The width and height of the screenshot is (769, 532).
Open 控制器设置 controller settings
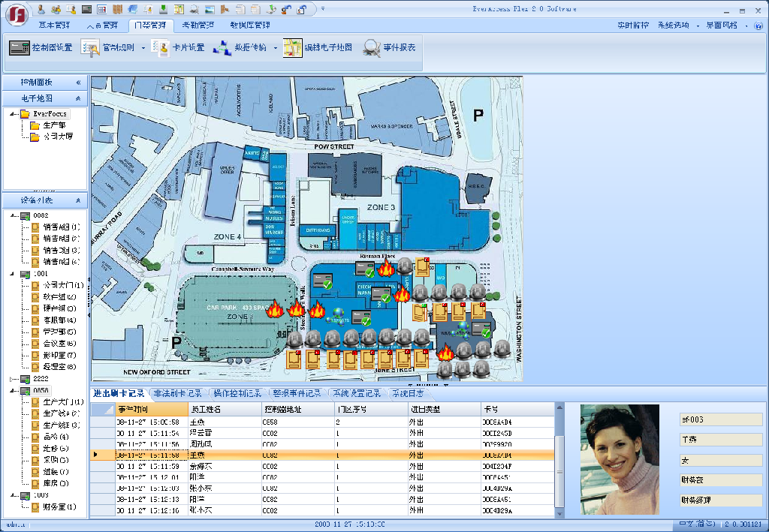(x=41, y=48)
